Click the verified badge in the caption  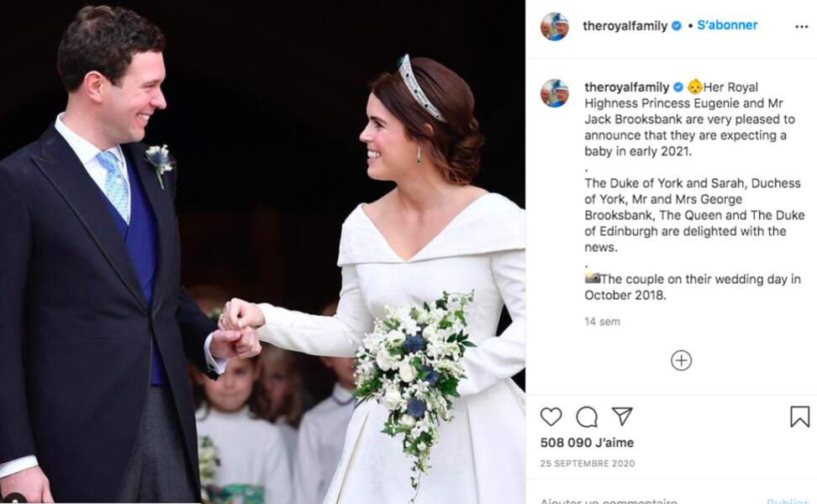[677, 87]
